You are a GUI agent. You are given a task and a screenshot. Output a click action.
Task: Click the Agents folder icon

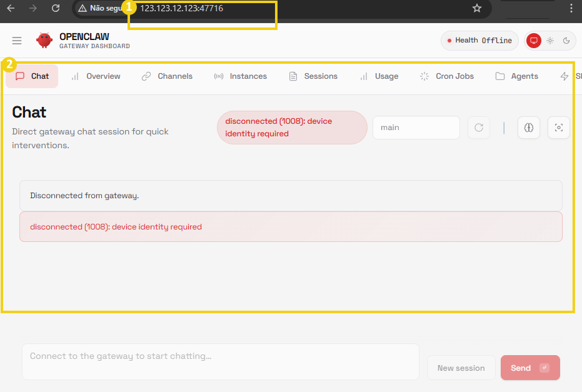point(499,76)
